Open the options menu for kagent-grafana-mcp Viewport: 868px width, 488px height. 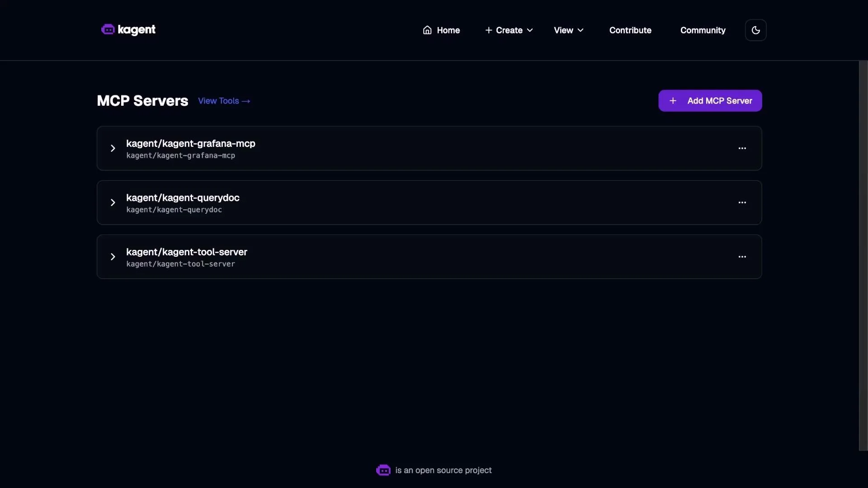coord(742,148)
